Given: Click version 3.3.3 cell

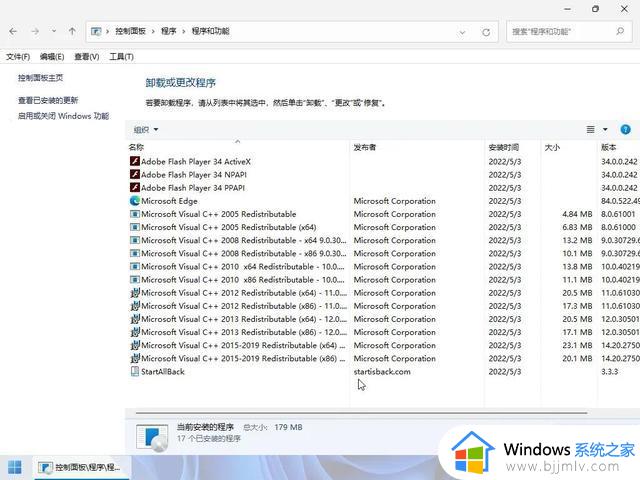Looking at the screenshot, I should point(609,372).
